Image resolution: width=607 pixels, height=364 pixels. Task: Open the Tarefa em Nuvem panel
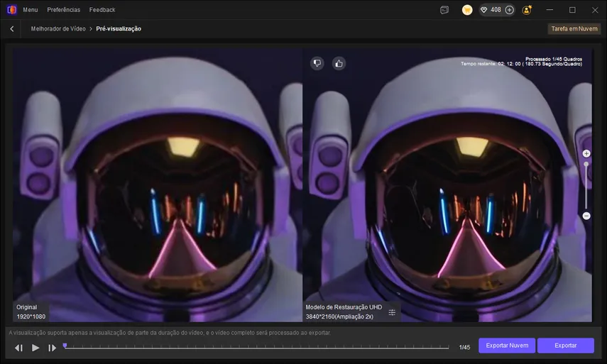pyautogui.click(x=574, y=29)
